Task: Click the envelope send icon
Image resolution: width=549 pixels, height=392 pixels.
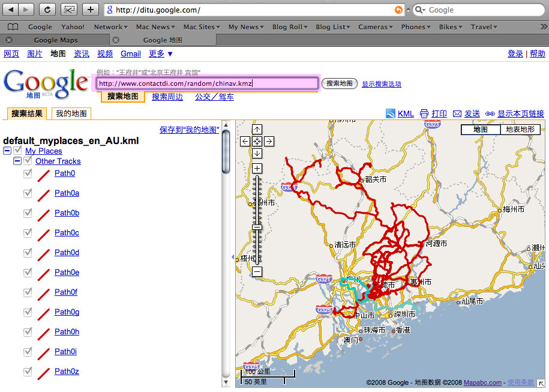Action: [x=457, y=113]
